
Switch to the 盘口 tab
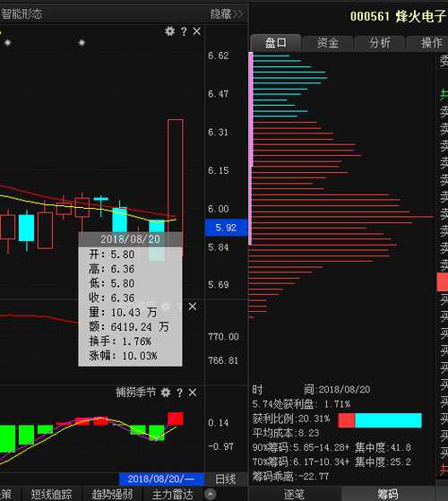click(x=276, y=43)
